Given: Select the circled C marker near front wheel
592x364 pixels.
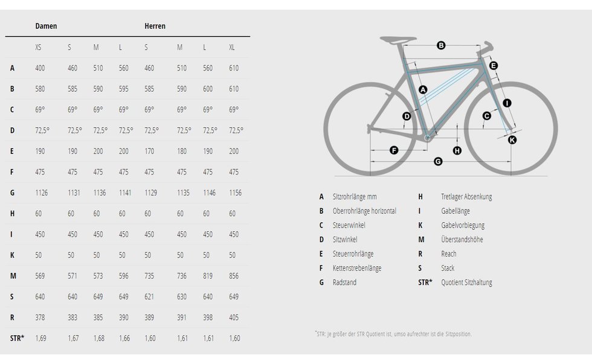Looking at the screenshot, I should (487, 116).
